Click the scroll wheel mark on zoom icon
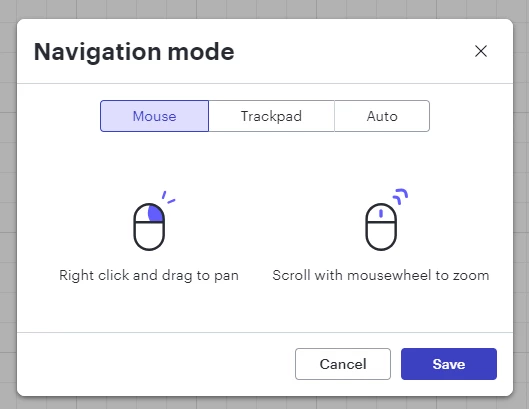529x409 pixels. point(381,213)
